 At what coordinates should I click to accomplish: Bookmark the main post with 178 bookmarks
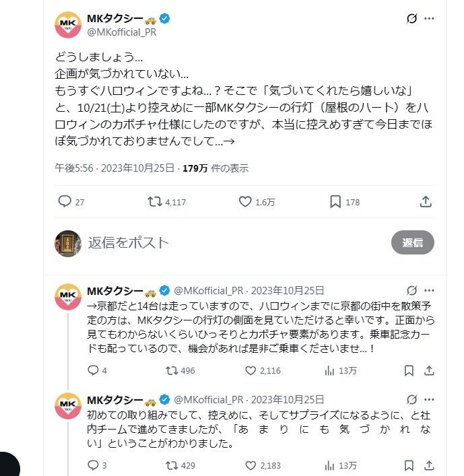(335, 201)
